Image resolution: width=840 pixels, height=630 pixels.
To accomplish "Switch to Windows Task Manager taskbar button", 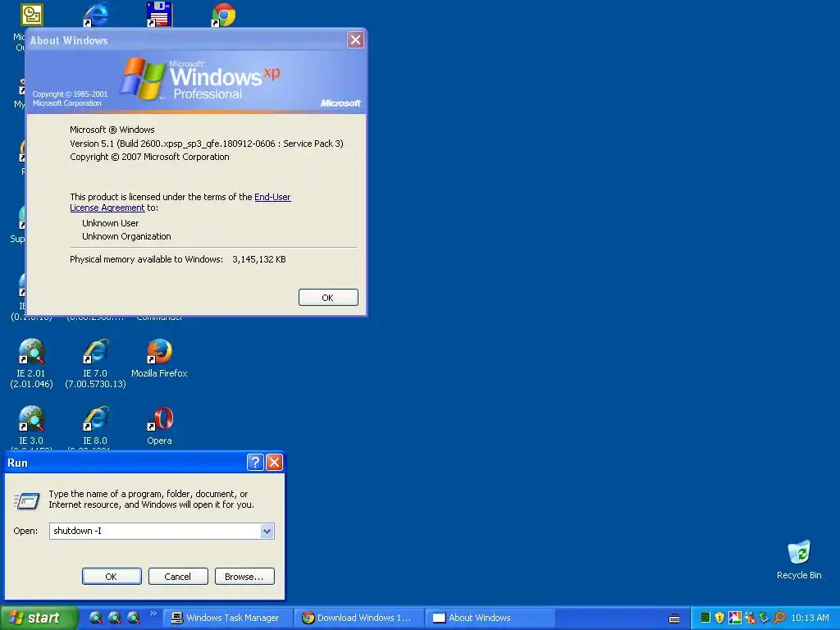I will pos(228,618).
